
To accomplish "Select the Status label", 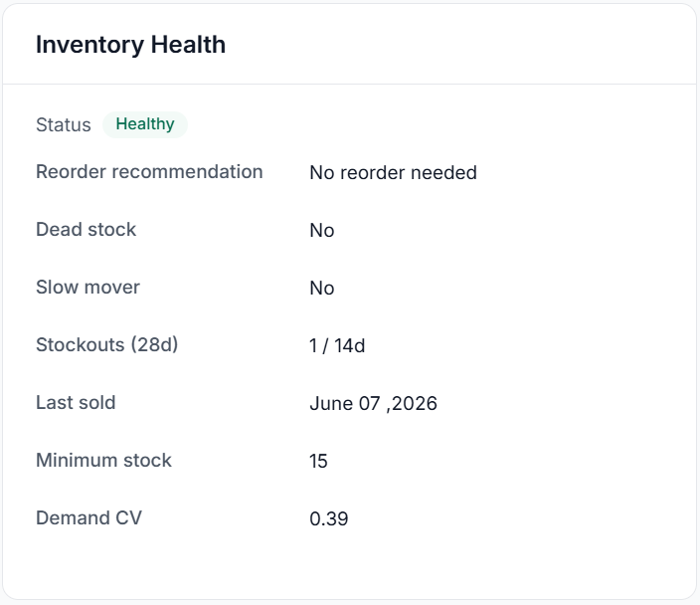I will point(64,124).
